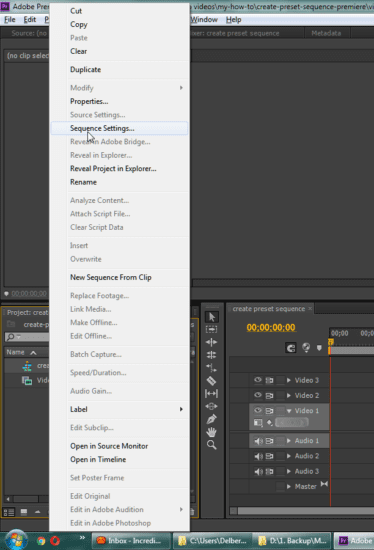Switch to the Metadata tab

click(326, 33)
